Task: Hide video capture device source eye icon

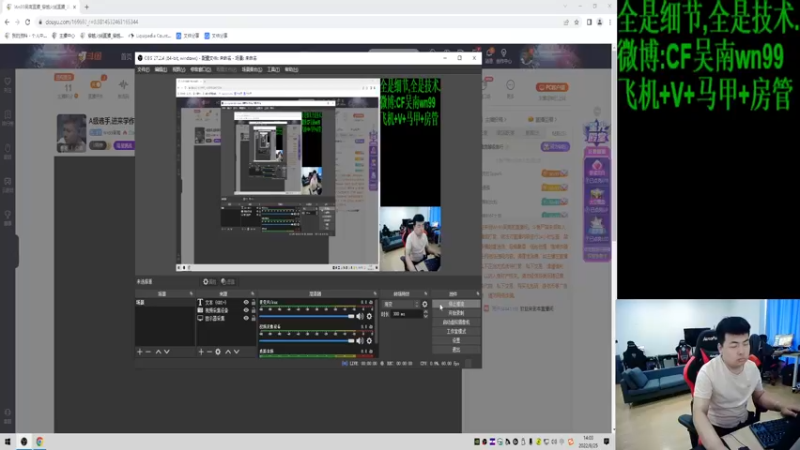Action: [x=246, y=310]
